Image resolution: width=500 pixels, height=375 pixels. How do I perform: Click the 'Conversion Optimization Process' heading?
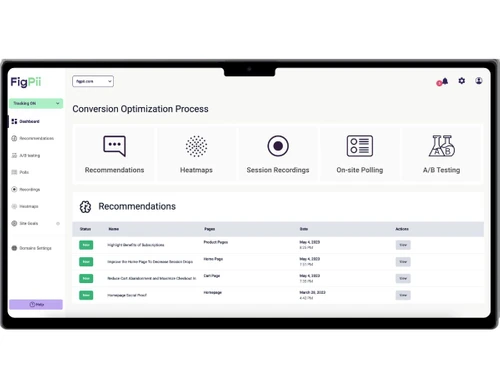click(140, 109)
